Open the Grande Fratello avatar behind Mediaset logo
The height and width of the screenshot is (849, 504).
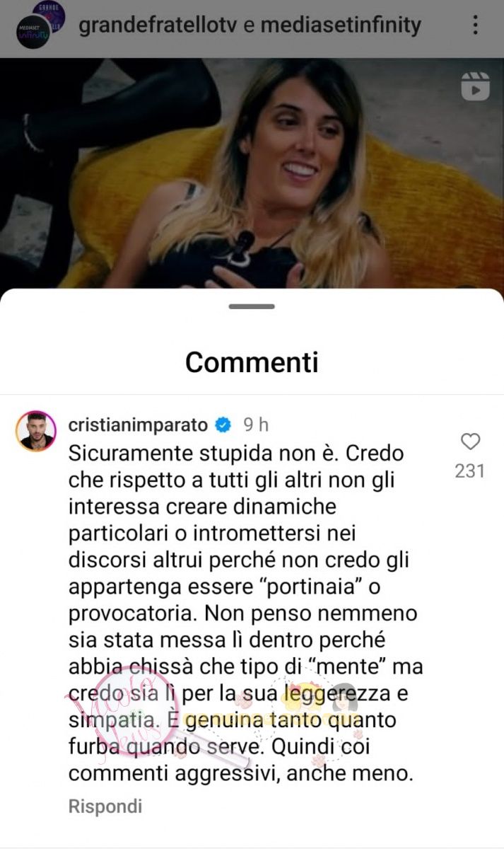(51, 13)
